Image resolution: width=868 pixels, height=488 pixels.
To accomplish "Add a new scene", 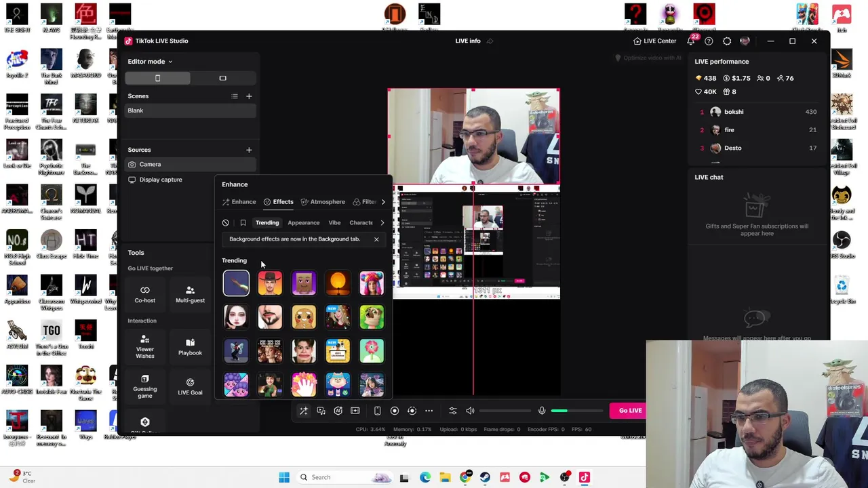I will (249, 96).
